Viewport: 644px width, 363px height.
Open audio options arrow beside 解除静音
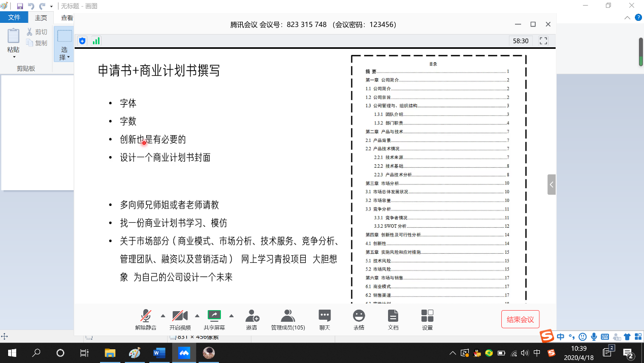pyautogui.click(x=163, y=316)
